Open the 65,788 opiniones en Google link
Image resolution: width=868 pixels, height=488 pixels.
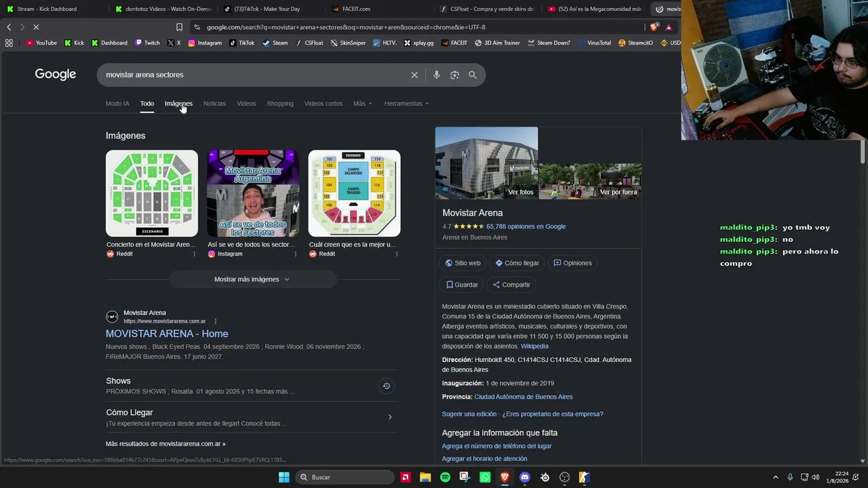coord(526,226)
